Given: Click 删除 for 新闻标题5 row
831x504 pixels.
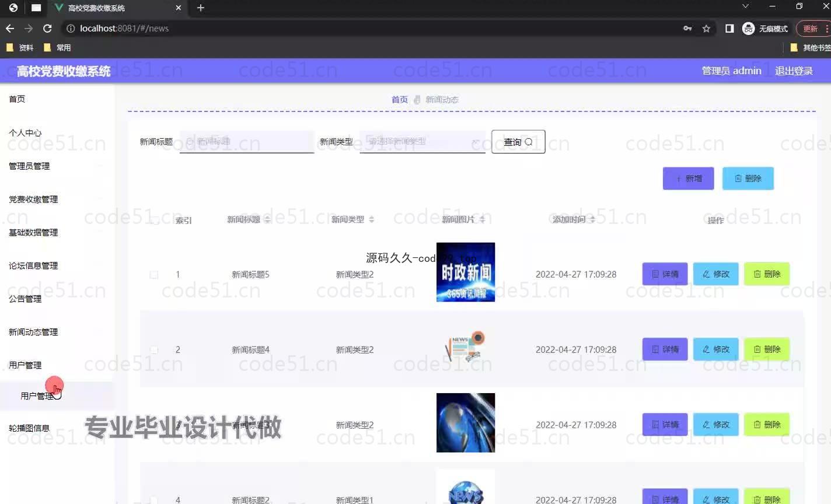Looking at the screenshot, I should click(767, 274).
